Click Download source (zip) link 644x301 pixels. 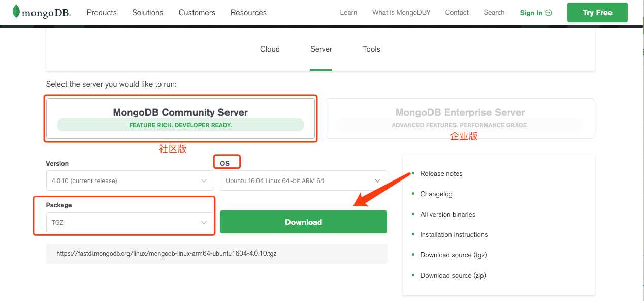click(x=453, y=275)
